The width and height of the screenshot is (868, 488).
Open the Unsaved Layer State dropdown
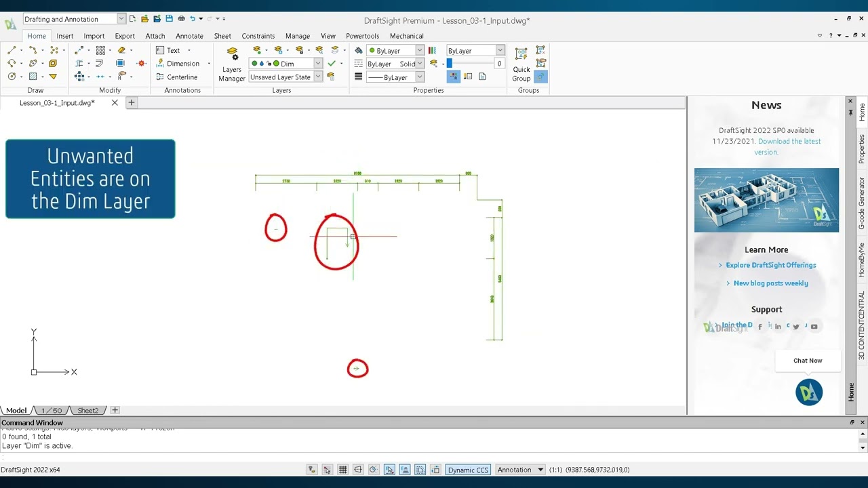317,77
